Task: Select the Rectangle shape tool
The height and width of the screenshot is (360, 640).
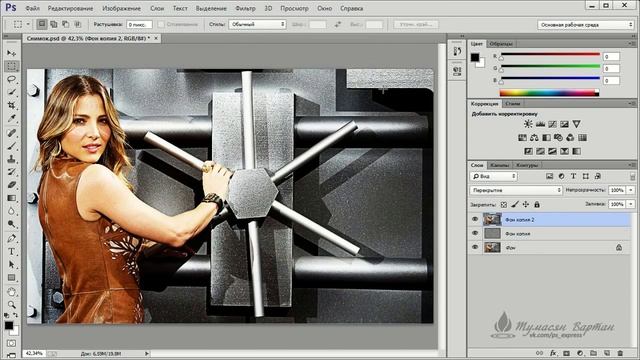Action: click(11, 278)
